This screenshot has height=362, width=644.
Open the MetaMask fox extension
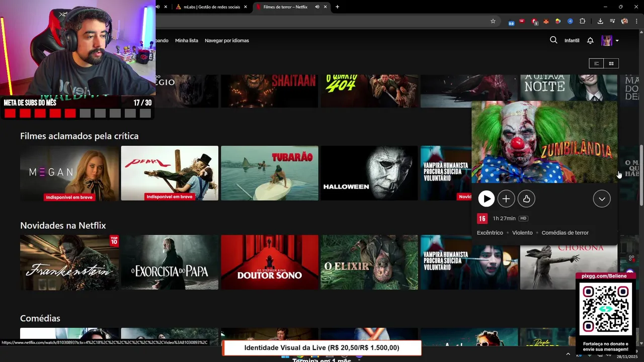click(x=546, y=21)
